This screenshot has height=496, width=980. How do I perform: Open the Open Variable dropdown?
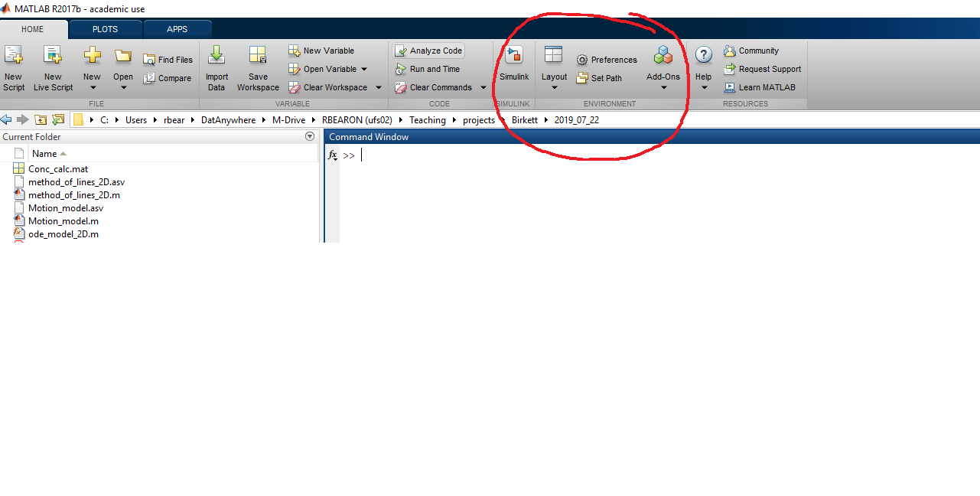[328, 69]
